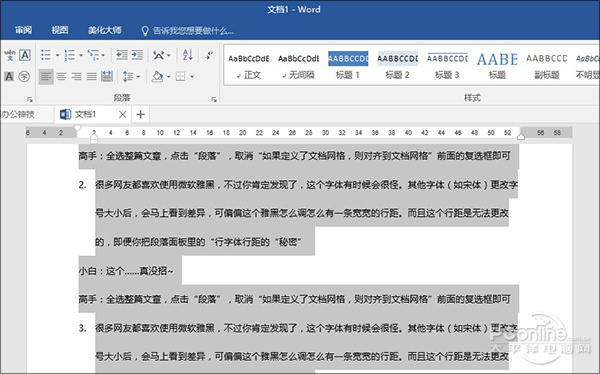Apply the 副标题 subtitle style
The height and width of the screenshot is (374, 600).
[x=547, y=64]
